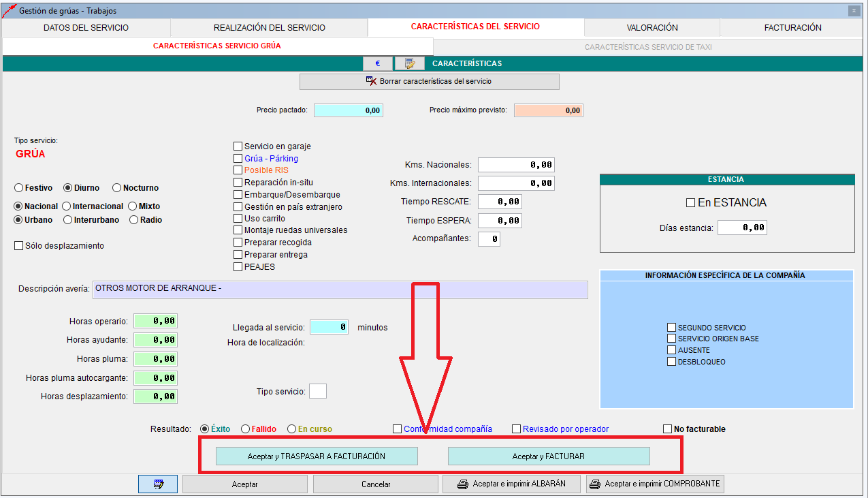Image resolution: width=868 pixels, height=498 pixels.
Task: Click the notepad edit icon beside CARACTERÍSTICAS
Action: coord(409,63)
